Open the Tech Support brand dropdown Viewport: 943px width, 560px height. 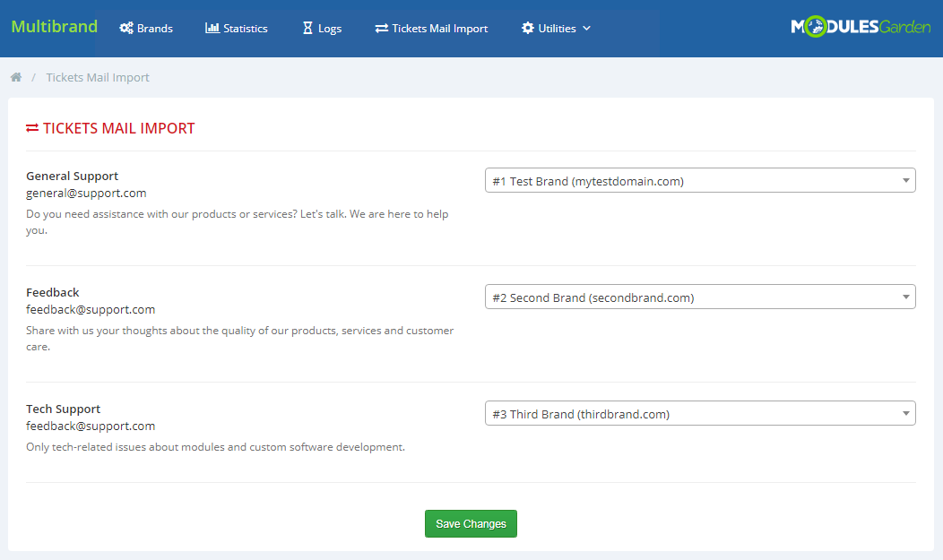click(x=699, y=412)
